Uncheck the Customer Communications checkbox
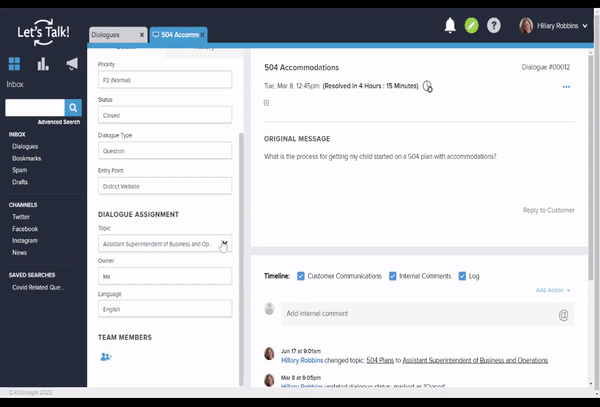 coord(302,276)
